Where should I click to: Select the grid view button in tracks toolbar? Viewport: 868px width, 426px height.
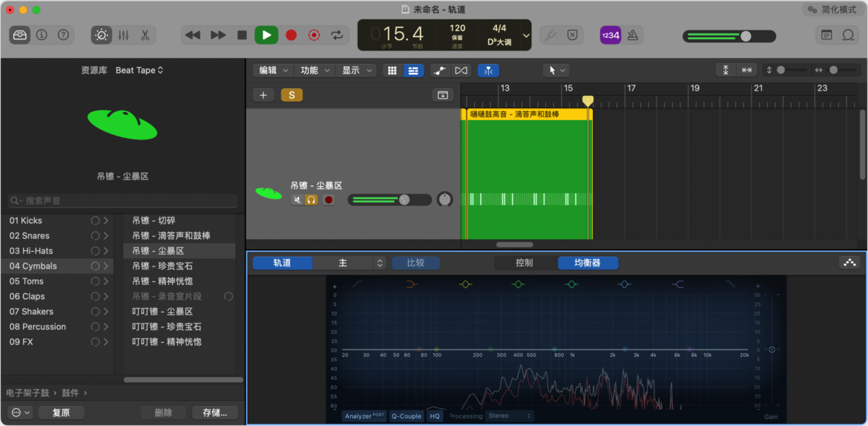[392, 71]
